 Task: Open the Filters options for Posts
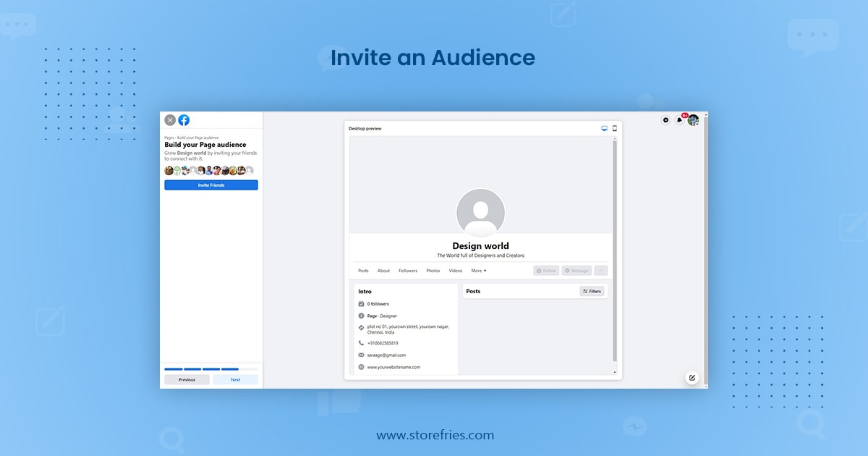coord(592,291)
